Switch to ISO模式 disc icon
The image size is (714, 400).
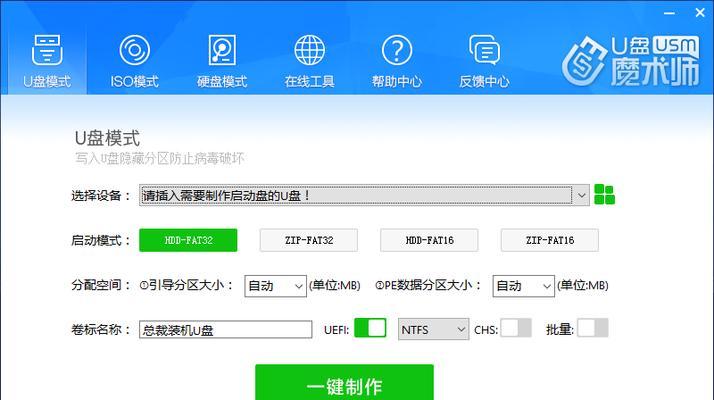click(134, 50)
